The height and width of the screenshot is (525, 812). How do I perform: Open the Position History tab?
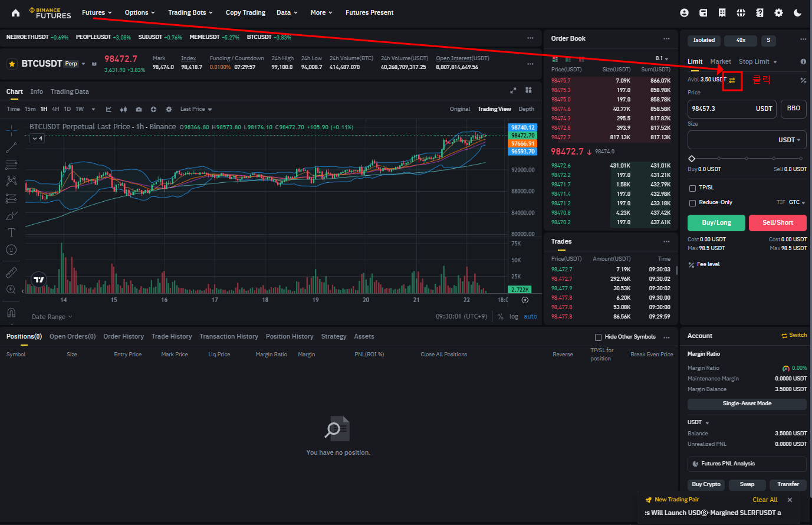coord(290,336)
